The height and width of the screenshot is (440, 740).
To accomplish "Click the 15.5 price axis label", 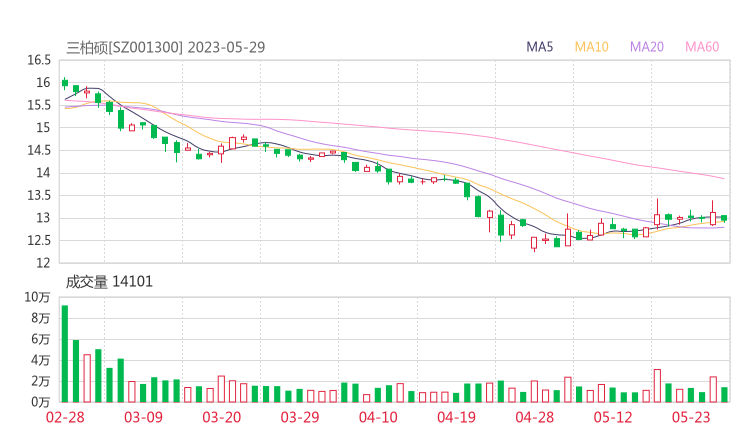I will pyautogui.click(x=39, y=105).
